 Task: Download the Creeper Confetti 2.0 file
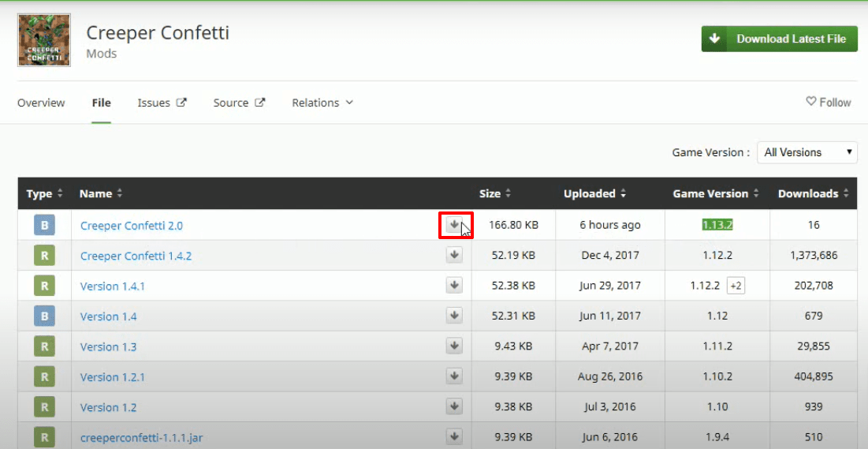point(454,225)
